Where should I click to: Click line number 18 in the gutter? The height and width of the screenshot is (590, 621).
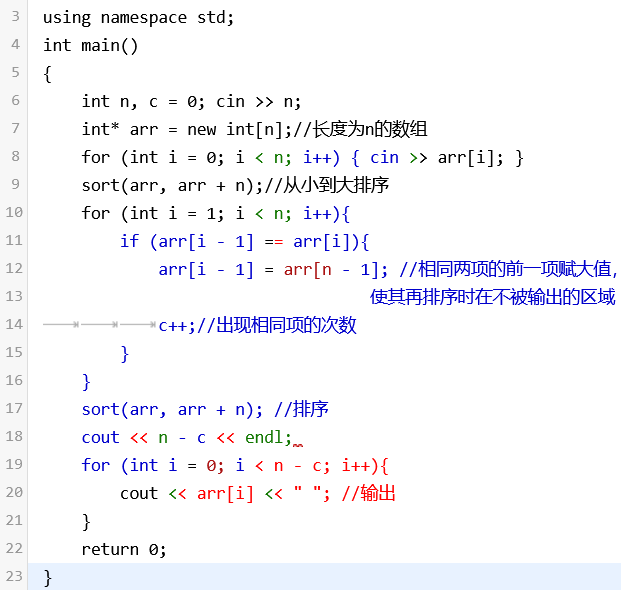click(x=14, y=437)
